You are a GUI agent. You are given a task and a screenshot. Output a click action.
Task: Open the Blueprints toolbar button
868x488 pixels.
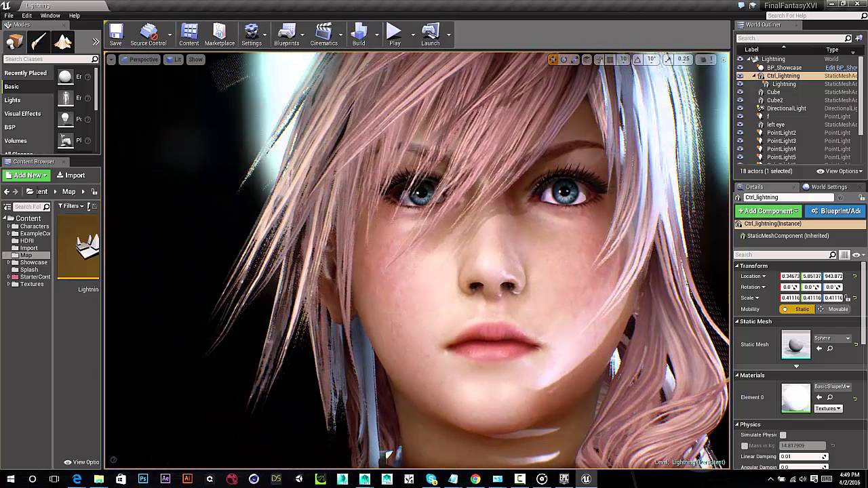point(287,35)
